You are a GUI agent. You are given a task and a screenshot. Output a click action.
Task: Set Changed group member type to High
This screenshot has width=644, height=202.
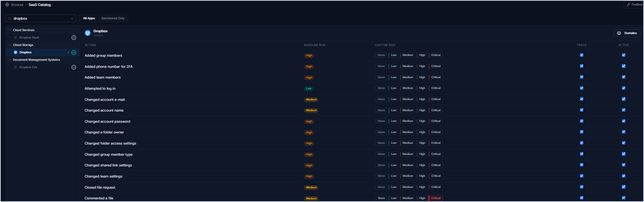[422, 154]
